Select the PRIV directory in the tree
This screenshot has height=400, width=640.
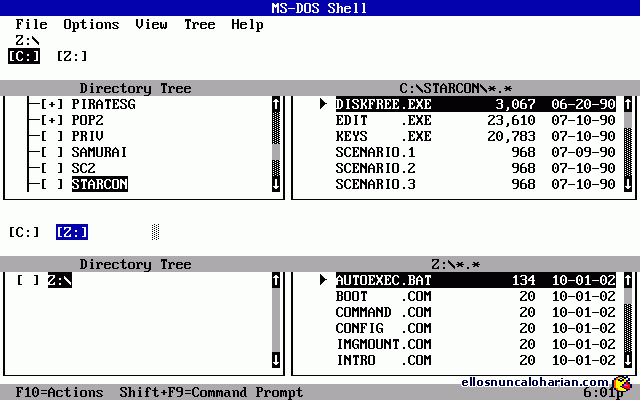pyautogui.click(x=87, y=136)
